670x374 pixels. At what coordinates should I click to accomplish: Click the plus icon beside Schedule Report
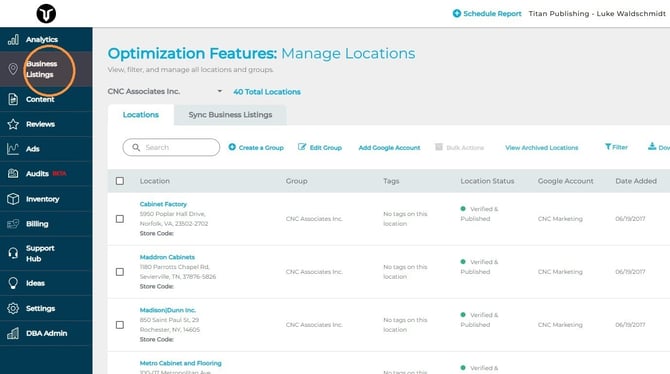pos(456,13)
